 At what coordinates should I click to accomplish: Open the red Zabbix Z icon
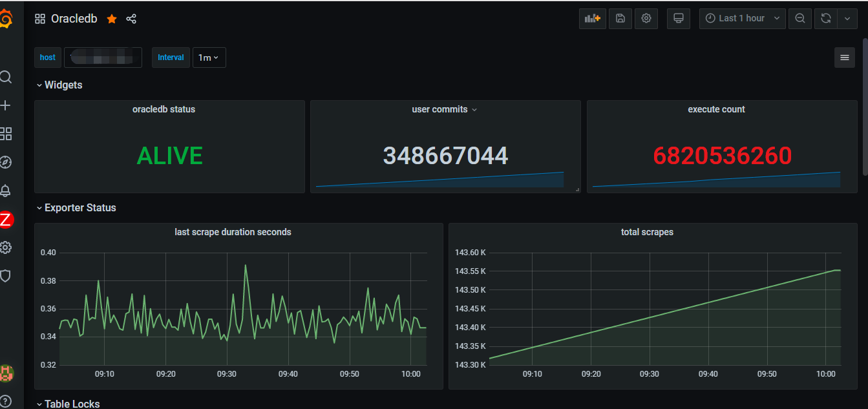pyautogui.click(x=6, y=220)
